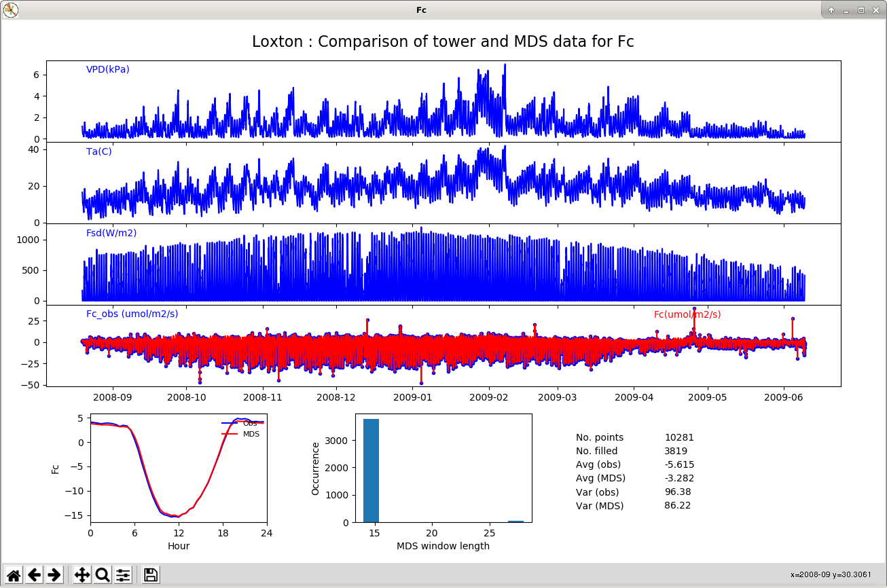
Task: Click the tall histogram bar near 15
Action: [371, 471]
